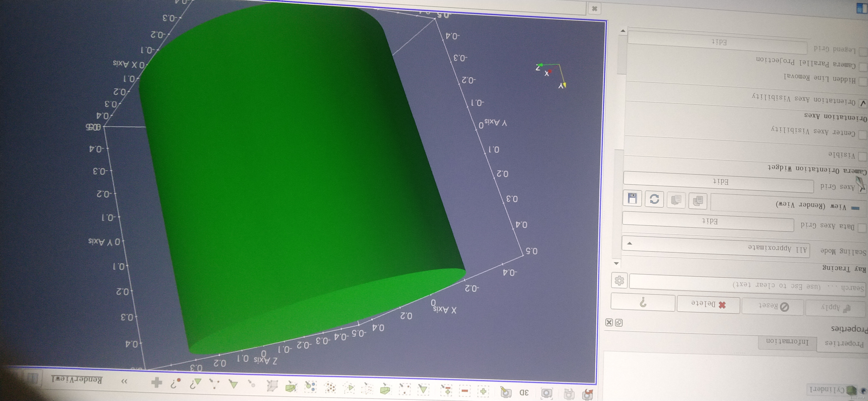
Task: Toggle the 3D interaction mode button
Action: [524, 392]
